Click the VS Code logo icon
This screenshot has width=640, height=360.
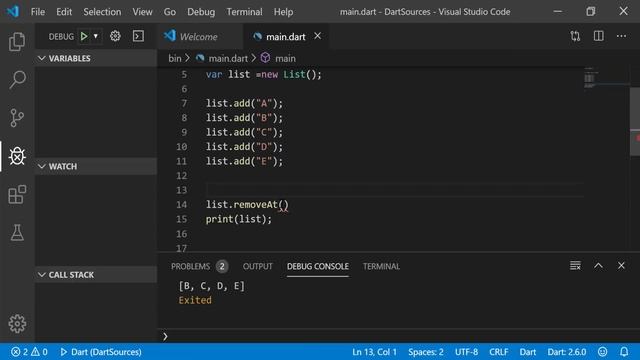pos(13,11)
